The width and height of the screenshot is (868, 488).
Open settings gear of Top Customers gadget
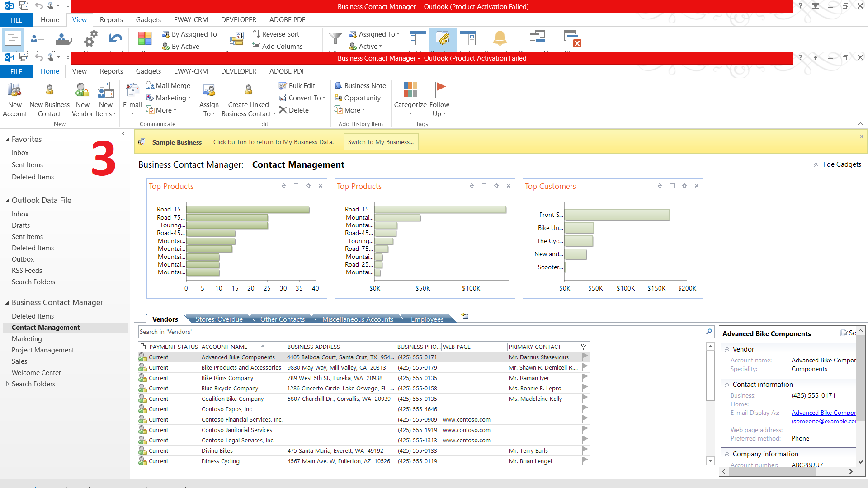coord(684,186)
